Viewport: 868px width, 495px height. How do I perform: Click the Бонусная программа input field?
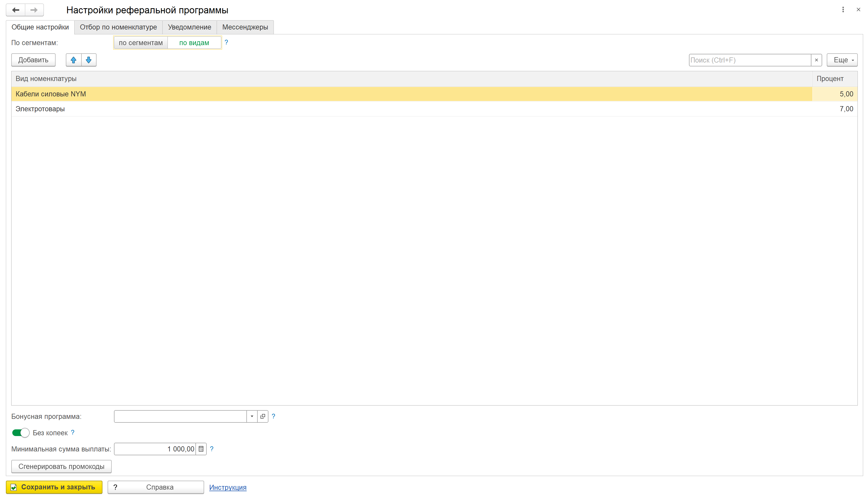click(x=180, y=416)
